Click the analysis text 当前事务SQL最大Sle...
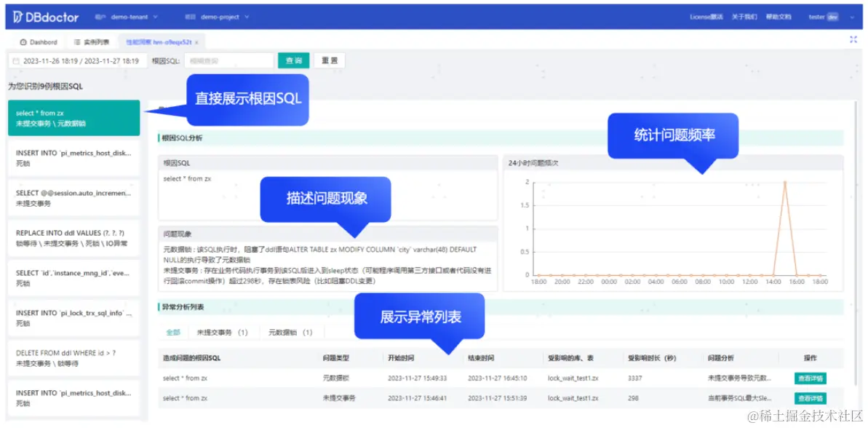The image size is (868, 428). pos(739,398)
